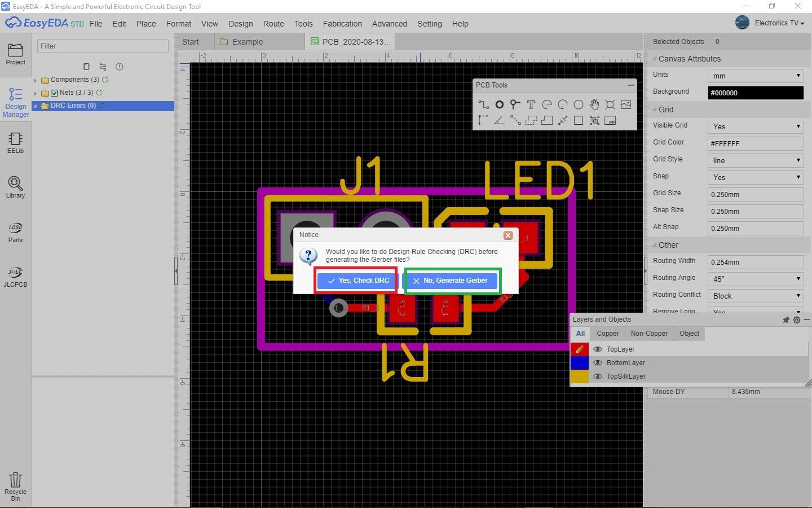Hide the BottomLayer with eye icon
Screen dimensions: 812x508
[598, 363]
